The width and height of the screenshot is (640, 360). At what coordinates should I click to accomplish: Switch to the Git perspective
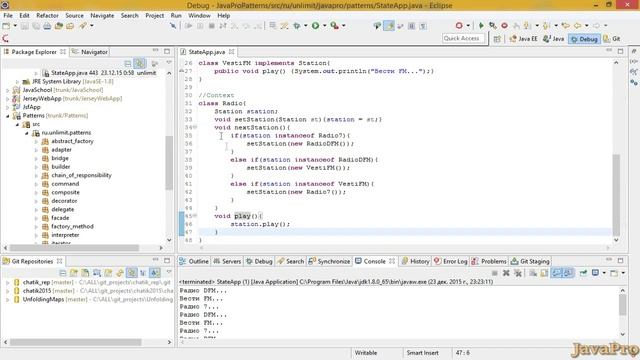pyautogui.click(x=612, y=39)
